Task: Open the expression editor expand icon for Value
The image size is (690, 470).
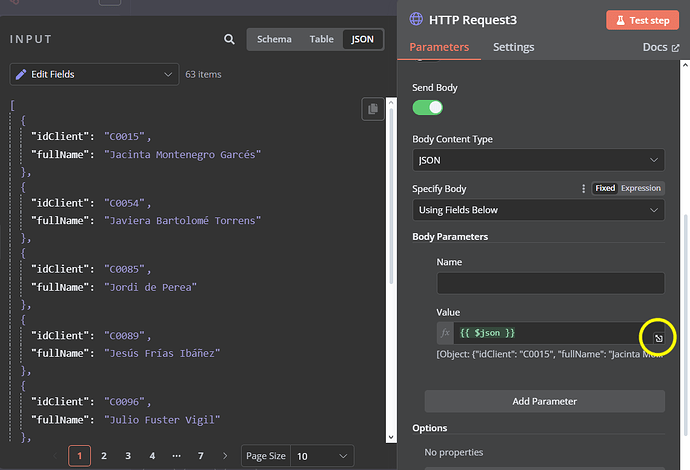Action: pos(658,338)
